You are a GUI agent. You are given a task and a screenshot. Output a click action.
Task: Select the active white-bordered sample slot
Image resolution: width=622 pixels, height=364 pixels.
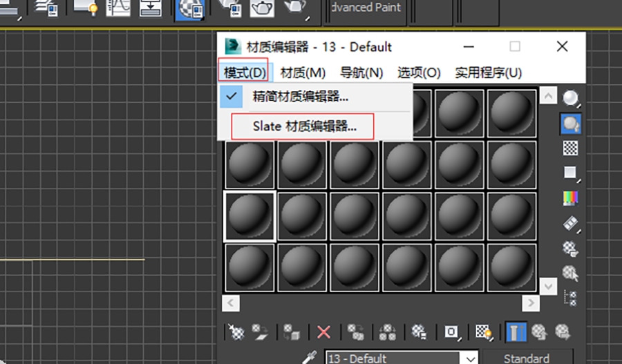pyautogui.click(x=249, y=216)
